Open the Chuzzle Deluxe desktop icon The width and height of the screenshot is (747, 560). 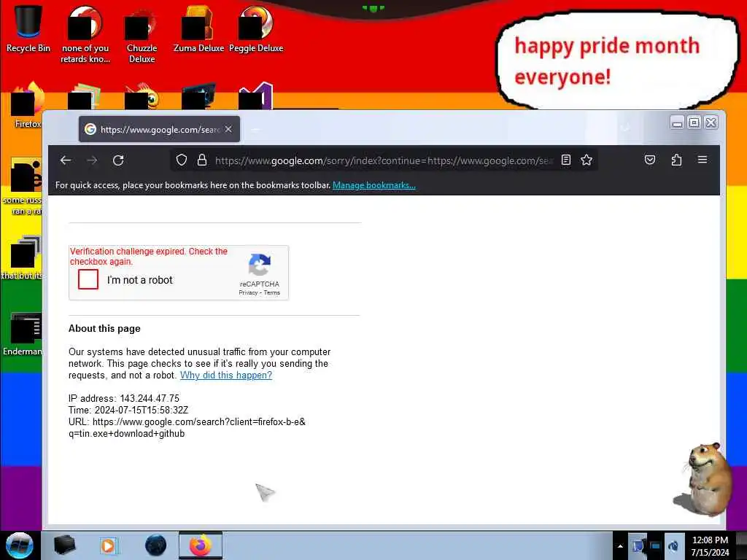click(x=142, y=36)
